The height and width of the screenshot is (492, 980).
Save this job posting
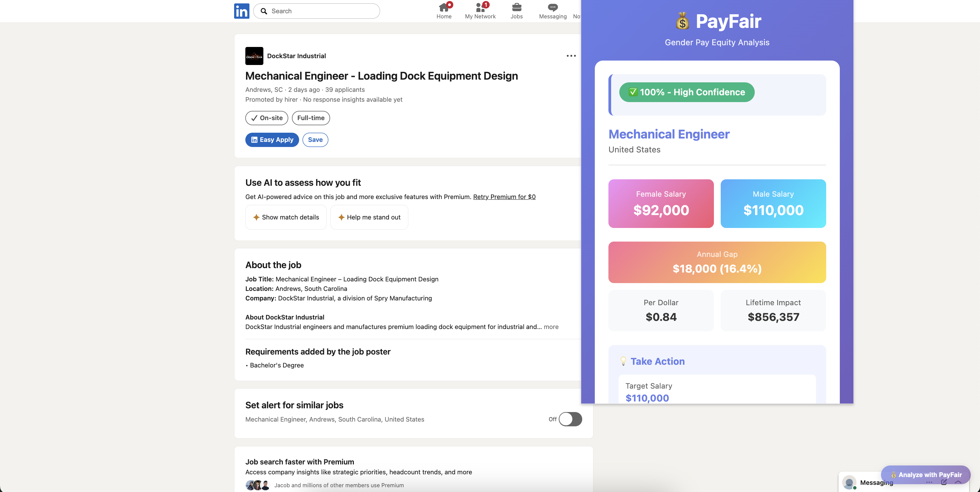click(x=315, y=140)
